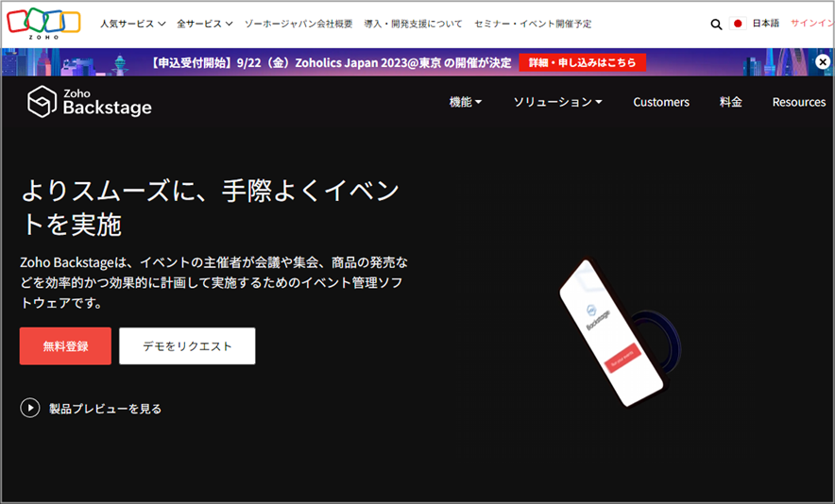Open the Resources menu item

coord(799,102)
